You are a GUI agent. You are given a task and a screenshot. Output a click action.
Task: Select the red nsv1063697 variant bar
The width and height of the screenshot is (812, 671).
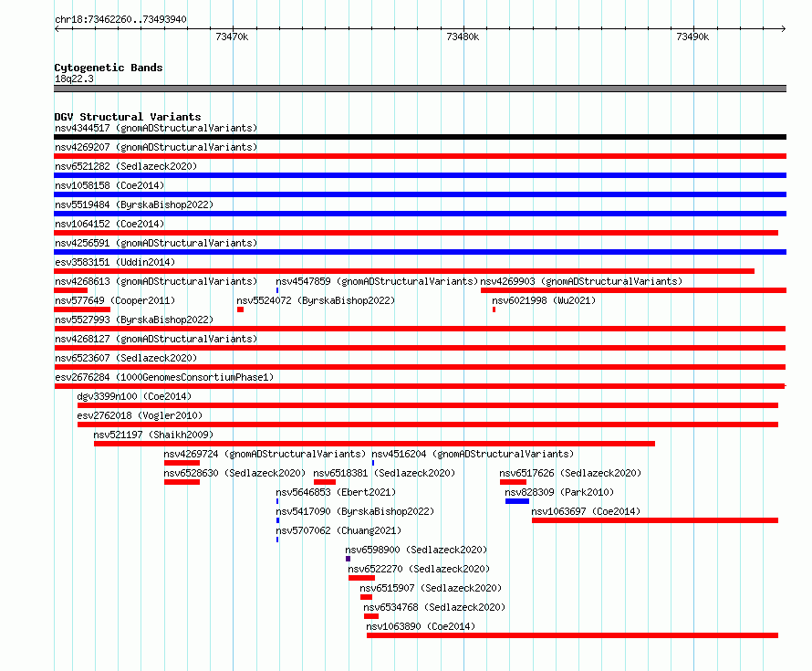(x=655, y=520)
